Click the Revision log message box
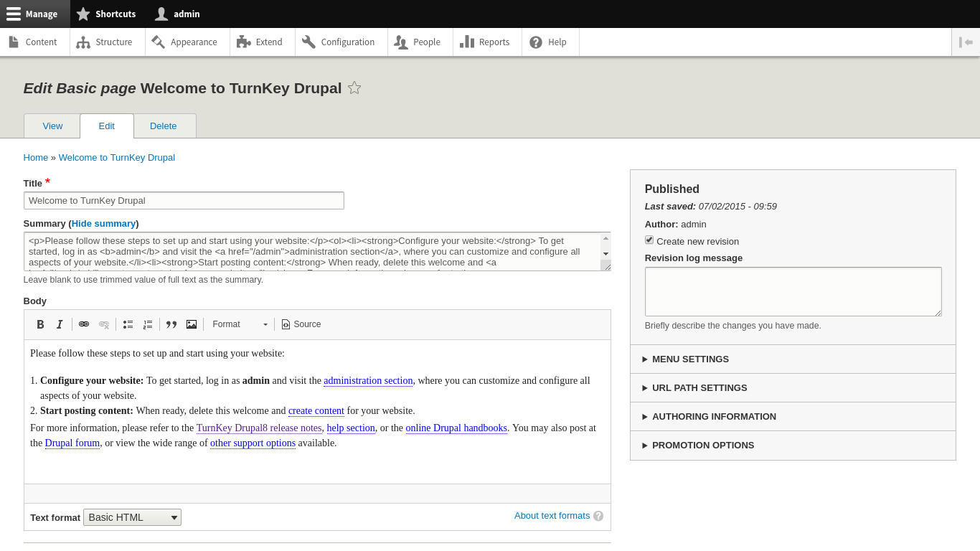Viewport: 980px width, 551px height. click(793, 292)
